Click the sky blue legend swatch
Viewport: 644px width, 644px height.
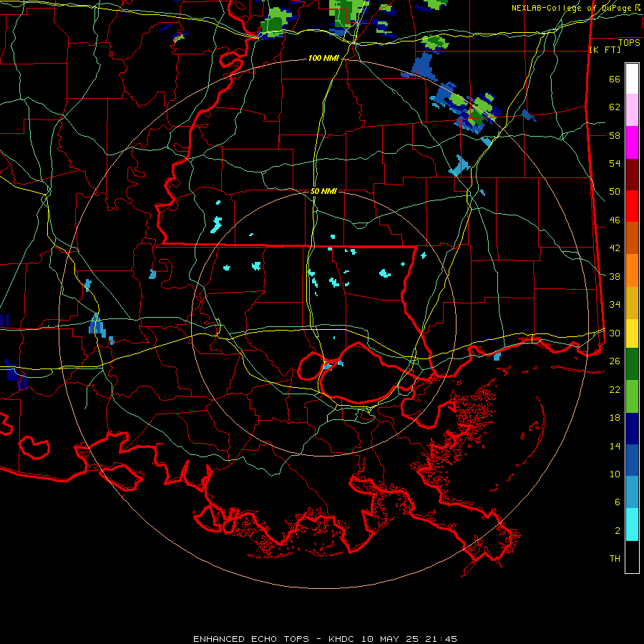tap(632, 492)
